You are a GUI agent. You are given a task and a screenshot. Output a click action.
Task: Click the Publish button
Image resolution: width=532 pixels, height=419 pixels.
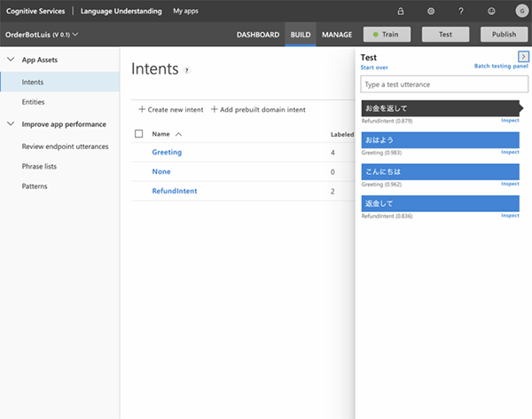tap(504, 35)
